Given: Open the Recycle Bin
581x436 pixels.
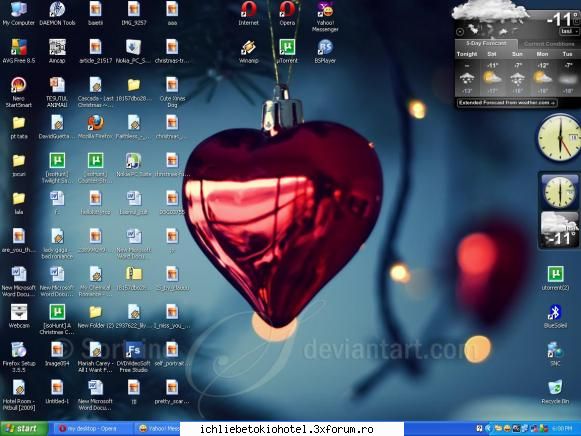Looking at the screenshot, I should 555,392.
